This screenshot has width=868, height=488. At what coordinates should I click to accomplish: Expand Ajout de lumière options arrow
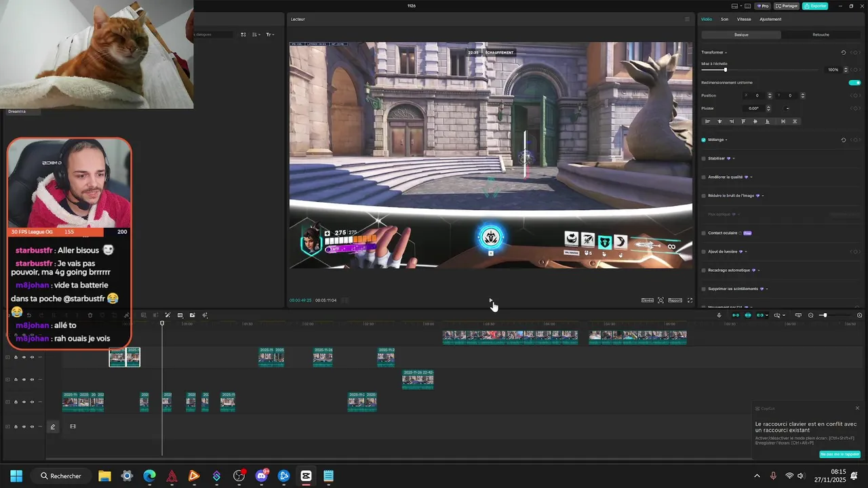pyautogui.click(x=747, y=251)
